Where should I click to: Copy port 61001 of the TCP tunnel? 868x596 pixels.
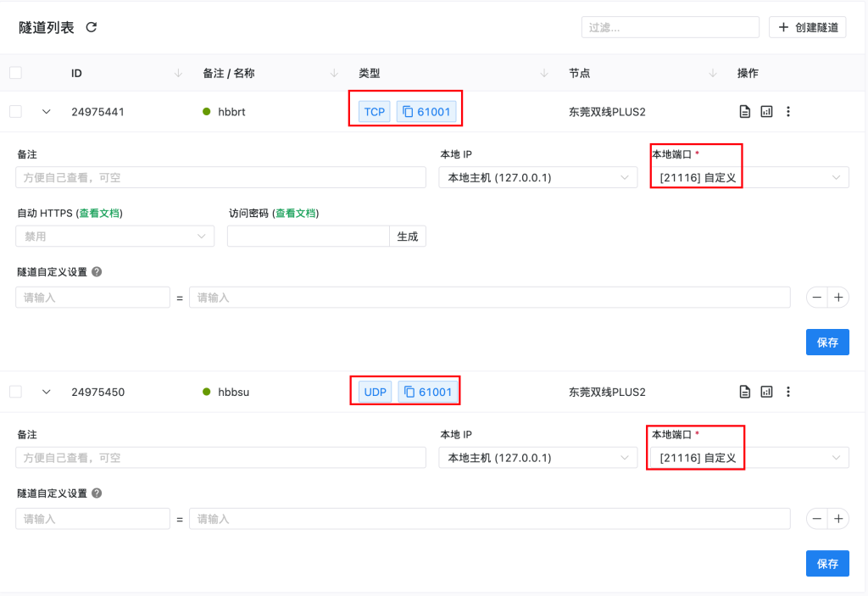(428, 111)
